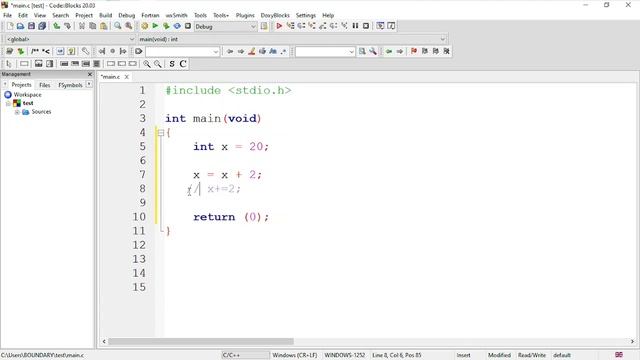Click the Zoom out magnifier icon
Image resolution: width=640 pixels, height=360 pixels.
tap(158, 64)
